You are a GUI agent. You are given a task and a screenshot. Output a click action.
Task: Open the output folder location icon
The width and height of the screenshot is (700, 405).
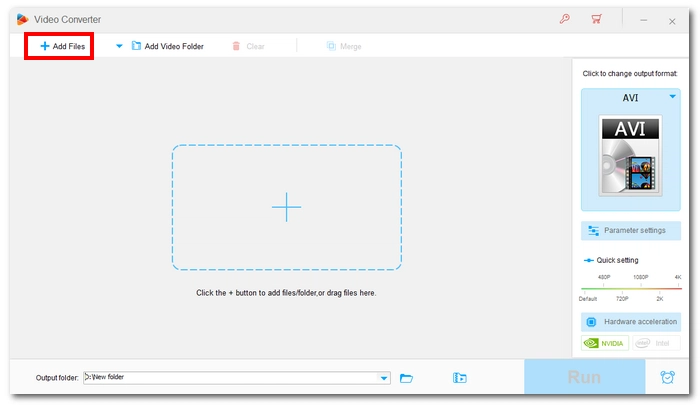point(460,378)
